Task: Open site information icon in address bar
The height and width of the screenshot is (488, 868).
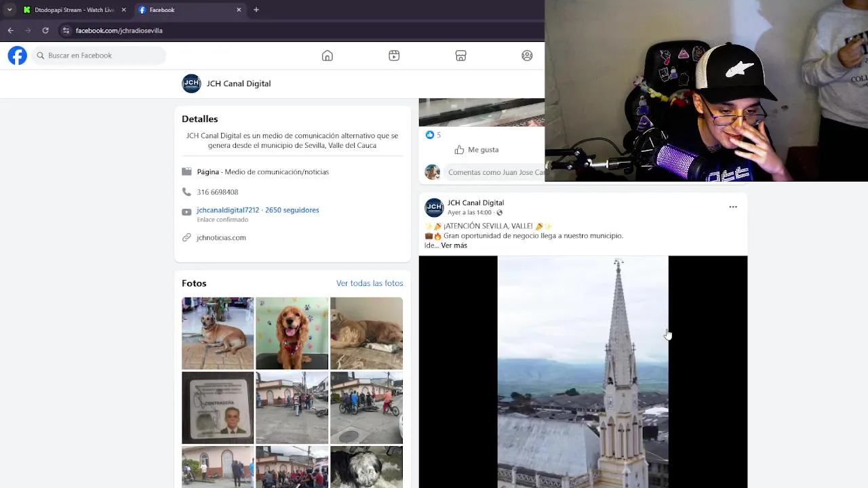Action: coord(66,30)
